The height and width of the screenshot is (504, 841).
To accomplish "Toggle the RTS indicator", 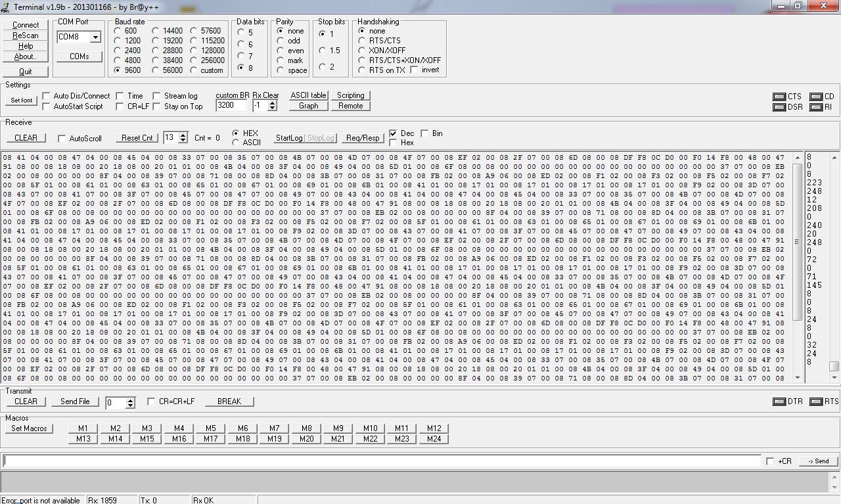I will [816, 401].
